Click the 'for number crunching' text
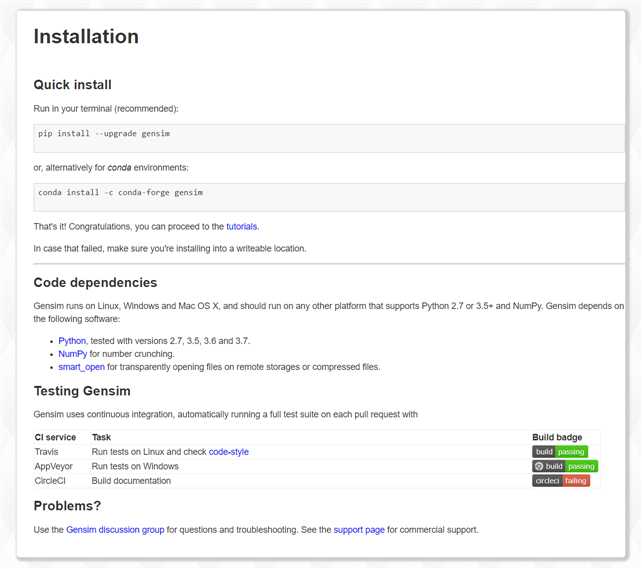The image size is (642, 569). pyautogui.click(x=132, y=354)
